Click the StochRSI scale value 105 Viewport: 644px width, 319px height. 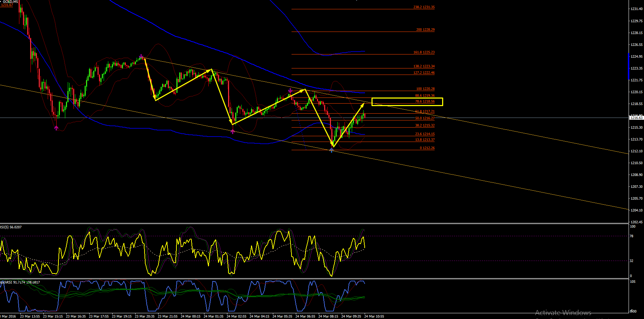tap(633, 282)
